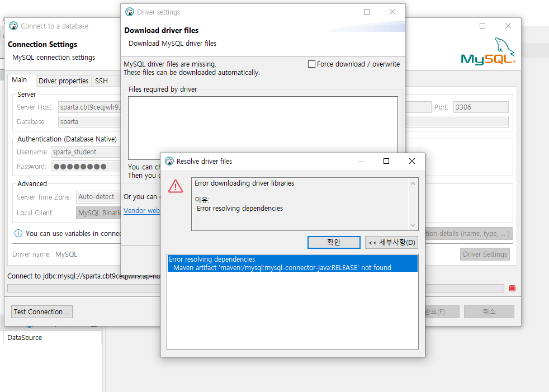Viewport: 549px width, 392px height.
Task: Click the error message scrollbar down arrow
Action: click(x=413, y=225)
